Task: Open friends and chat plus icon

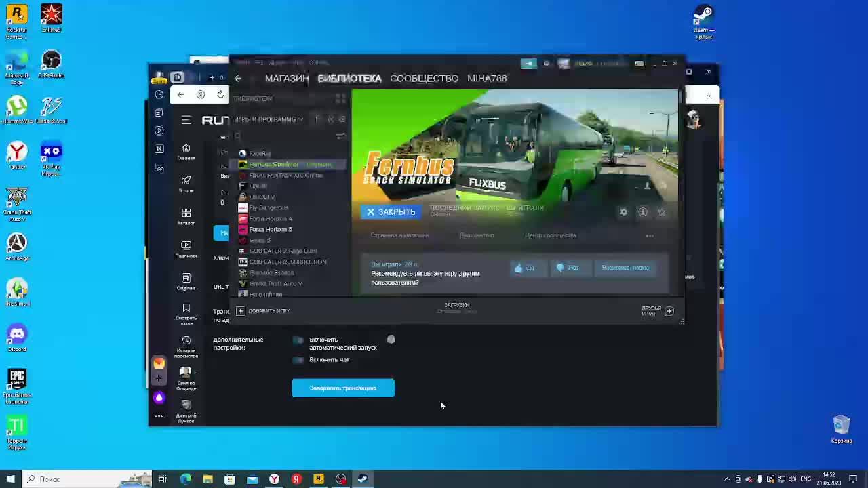Action: [x=669, y=311]
